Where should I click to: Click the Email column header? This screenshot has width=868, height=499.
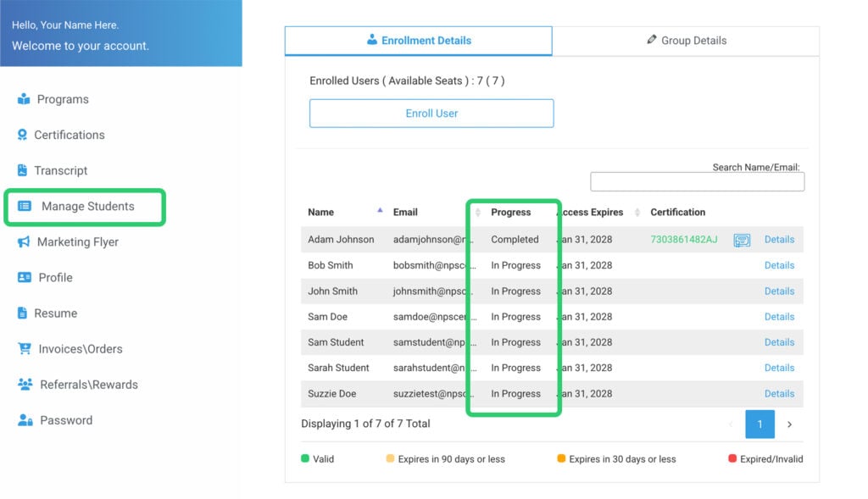tap(405, 213)
